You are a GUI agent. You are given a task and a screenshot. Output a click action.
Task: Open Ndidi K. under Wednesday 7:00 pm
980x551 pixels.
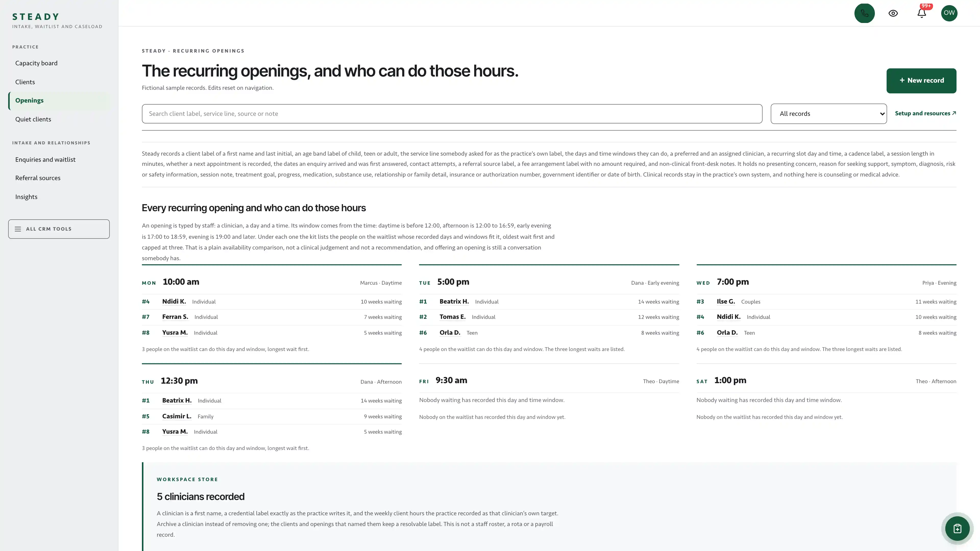coord(729,317)
